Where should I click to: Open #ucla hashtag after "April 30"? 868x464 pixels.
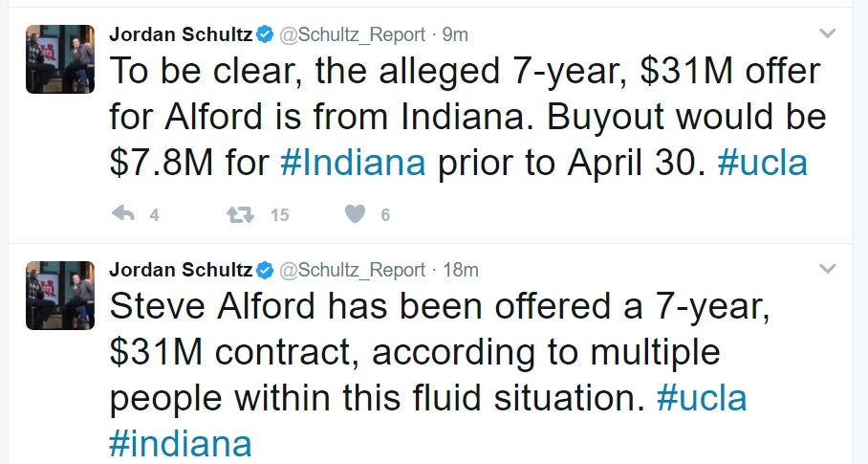[x=761, y=163]
